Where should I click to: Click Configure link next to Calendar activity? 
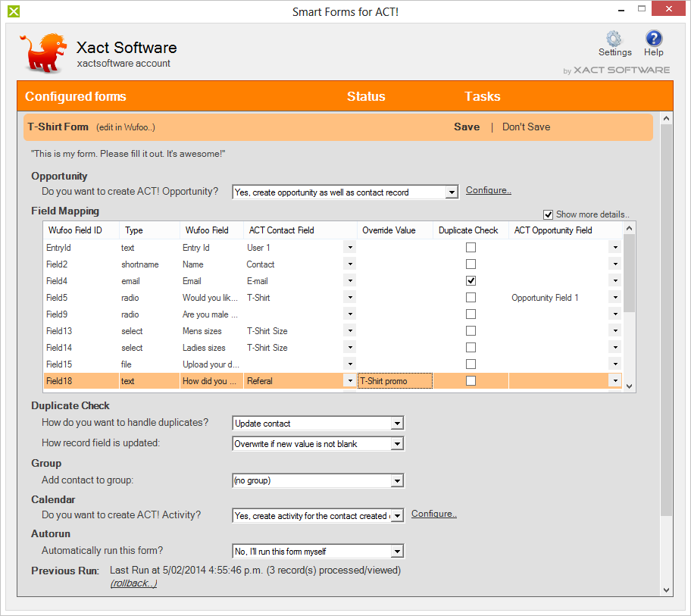click(x=433, y=514)
